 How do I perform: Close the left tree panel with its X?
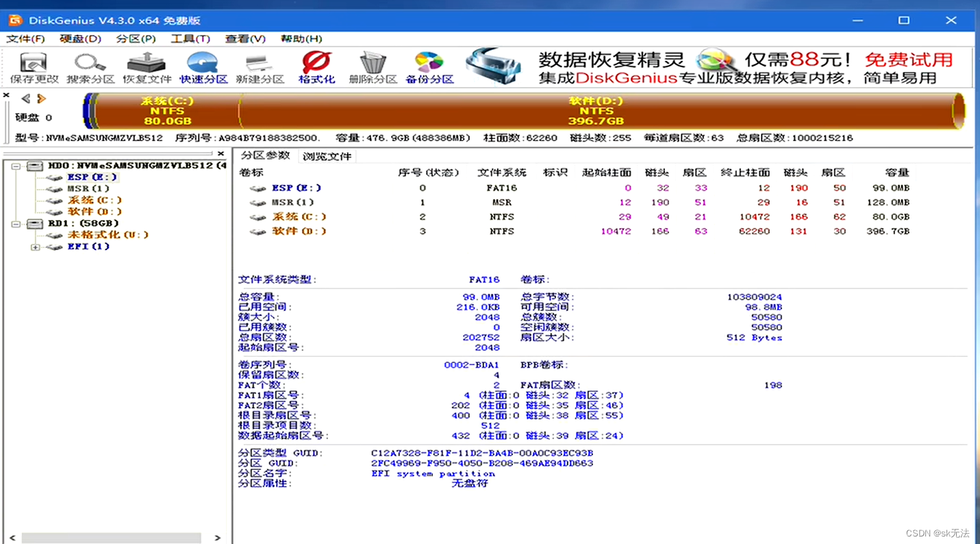coord(221,153)
